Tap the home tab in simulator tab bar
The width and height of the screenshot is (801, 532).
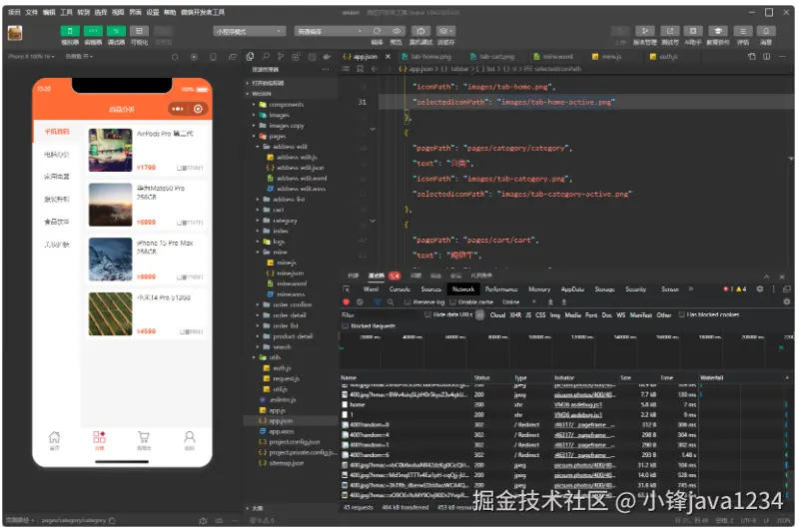point(54,440)
